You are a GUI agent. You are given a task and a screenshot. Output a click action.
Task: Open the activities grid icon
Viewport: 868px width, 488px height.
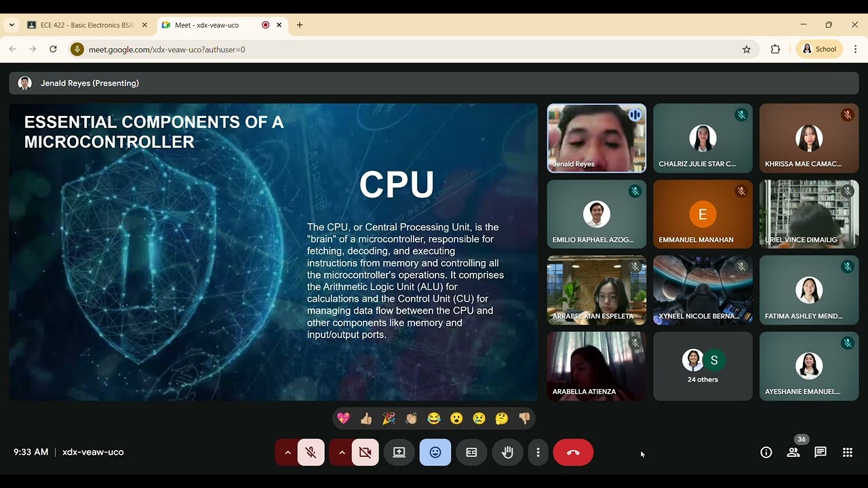[x=848, y=452]
